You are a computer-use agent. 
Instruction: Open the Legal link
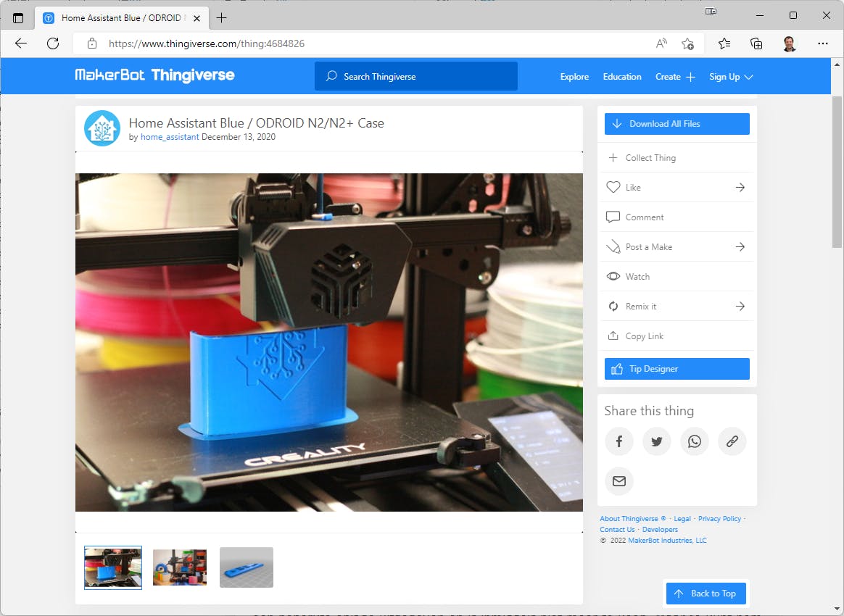(x=682, y=519)
